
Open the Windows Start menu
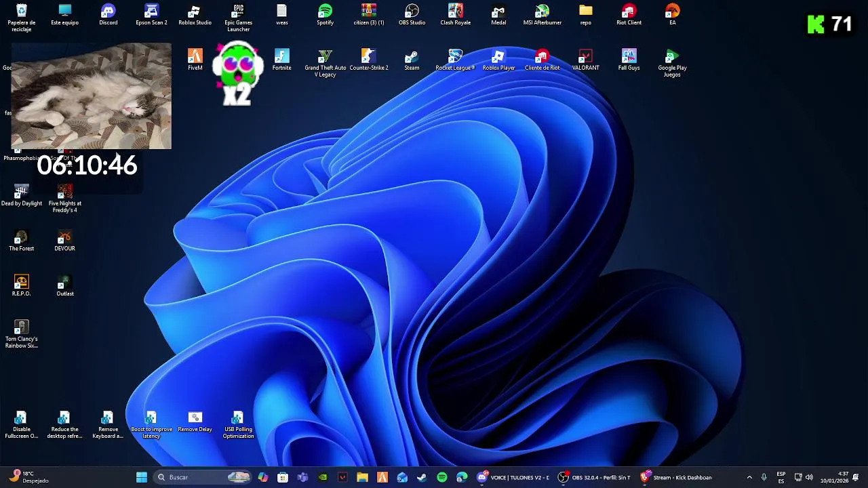(x=142, y=477)
